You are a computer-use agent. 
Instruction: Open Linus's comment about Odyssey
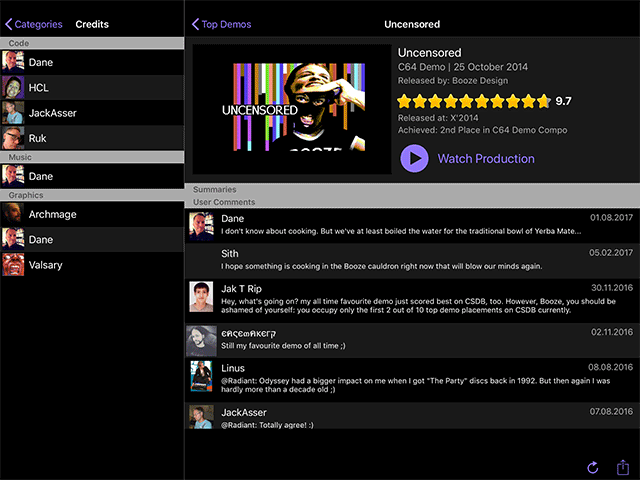[x=412, y=380]
